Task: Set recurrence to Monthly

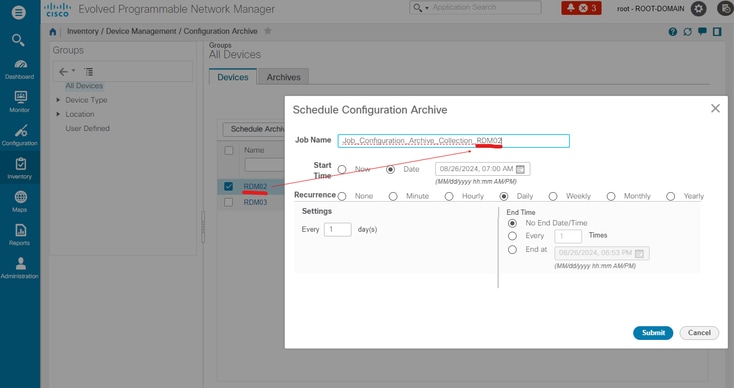Action: pyautogui.click(x=611, y=197)
